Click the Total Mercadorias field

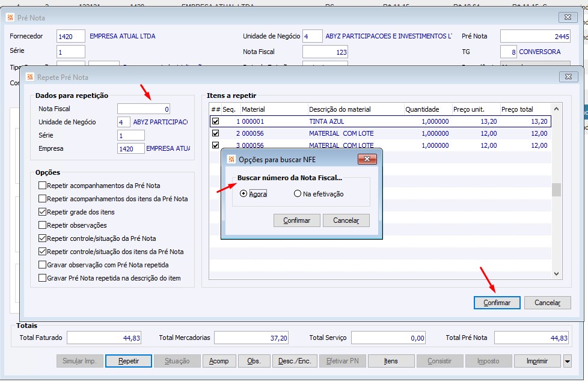[x=251, y=338]
